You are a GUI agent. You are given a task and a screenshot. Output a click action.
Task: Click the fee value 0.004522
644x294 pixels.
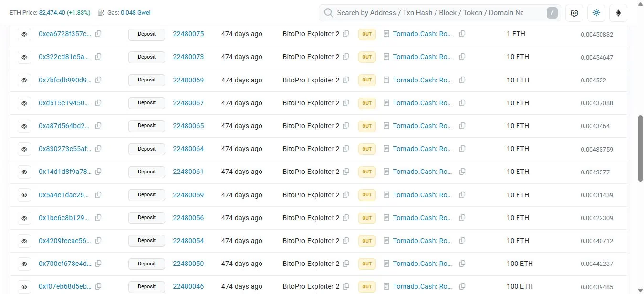pyautogui.click(x=593, y=81)
